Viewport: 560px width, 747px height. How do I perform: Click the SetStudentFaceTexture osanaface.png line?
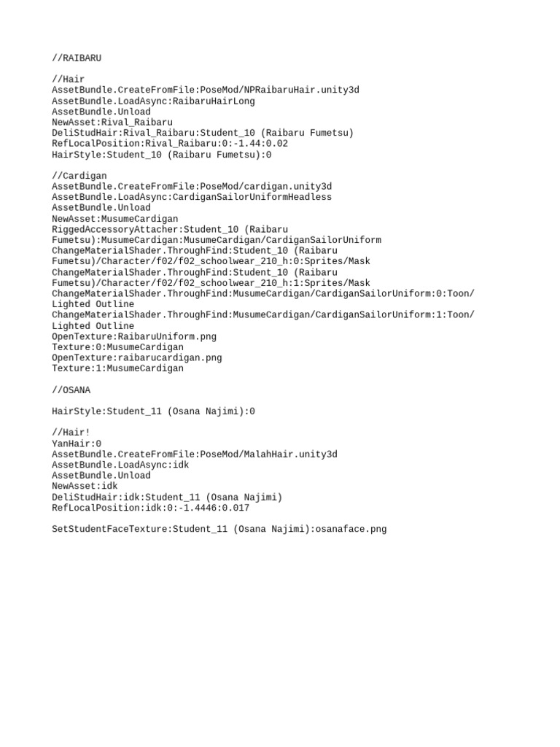[x=219, y=529]
